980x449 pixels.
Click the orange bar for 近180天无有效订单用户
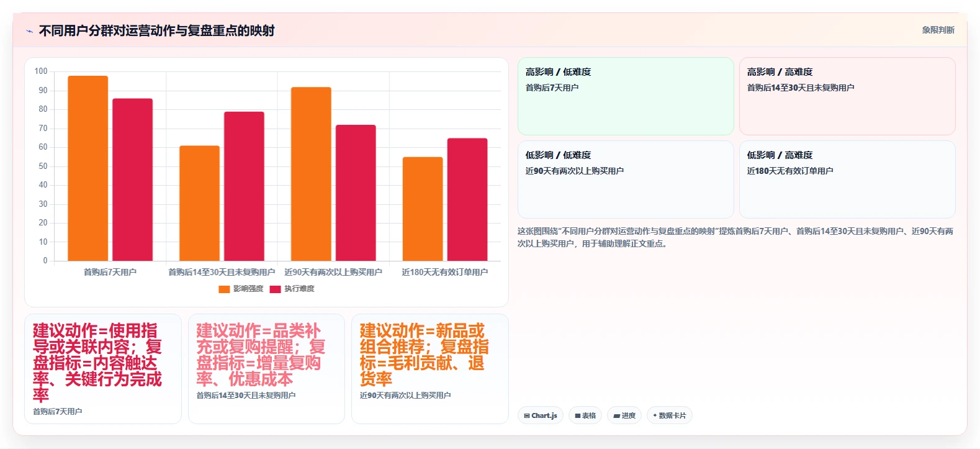[423, 209]
